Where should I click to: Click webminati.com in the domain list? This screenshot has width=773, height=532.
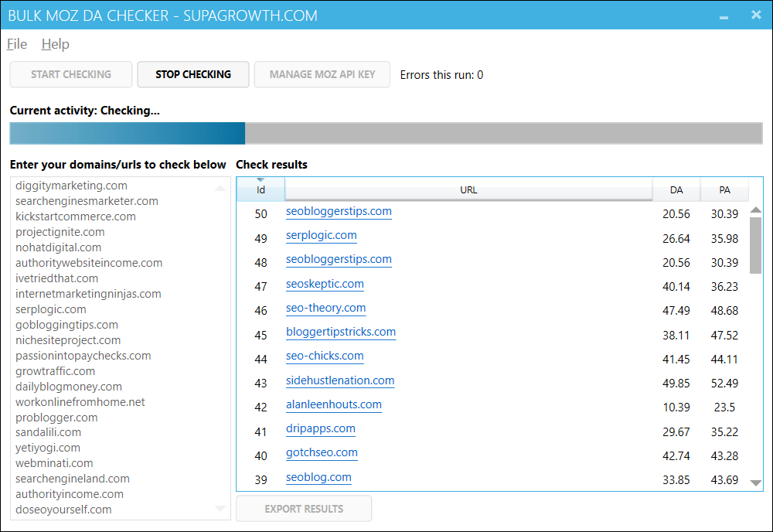(x=54, y=463)
